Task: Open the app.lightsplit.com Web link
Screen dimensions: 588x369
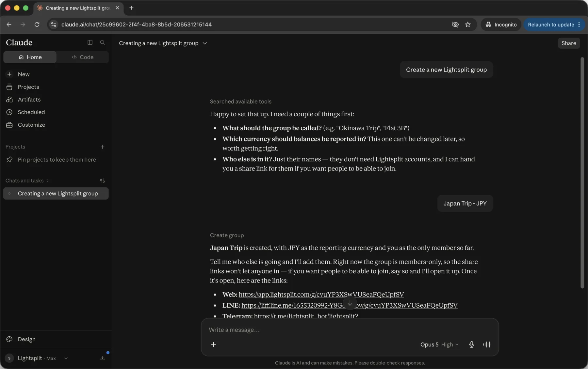Action: point(321,295)
